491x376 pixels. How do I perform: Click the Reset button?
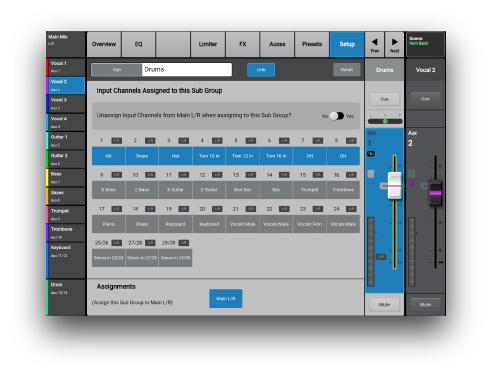click(x=347, y=70)
